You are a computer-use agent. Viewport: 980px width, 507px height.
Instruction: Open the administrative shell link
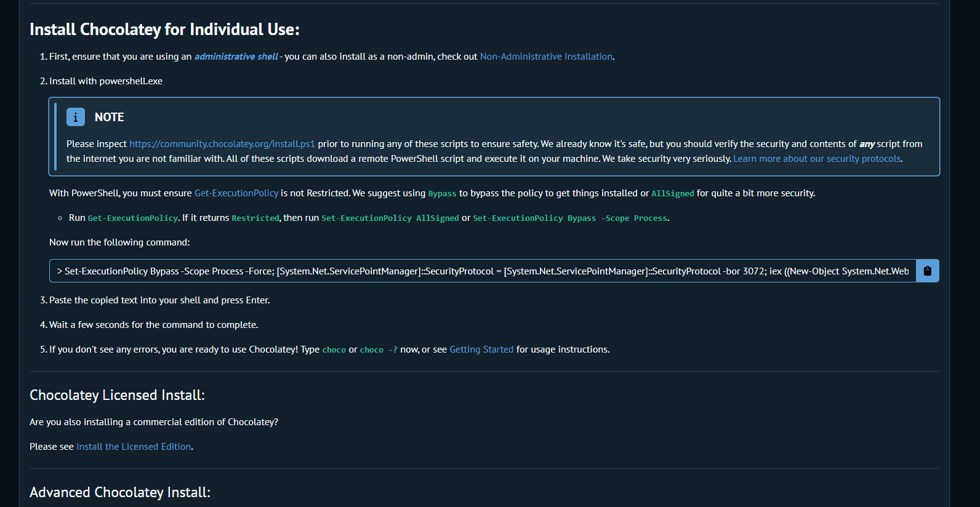pyautogui.click(x=236, y=57)
